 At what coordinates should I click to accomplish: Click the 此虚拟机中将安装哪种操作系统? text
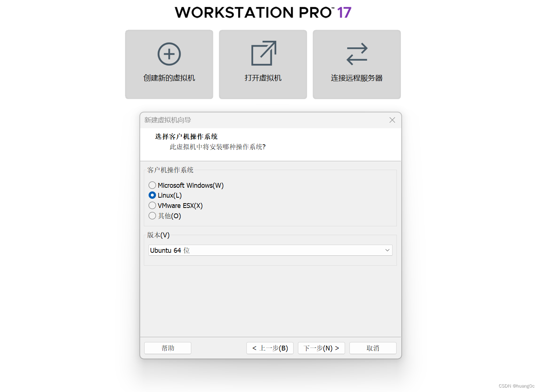217,147
